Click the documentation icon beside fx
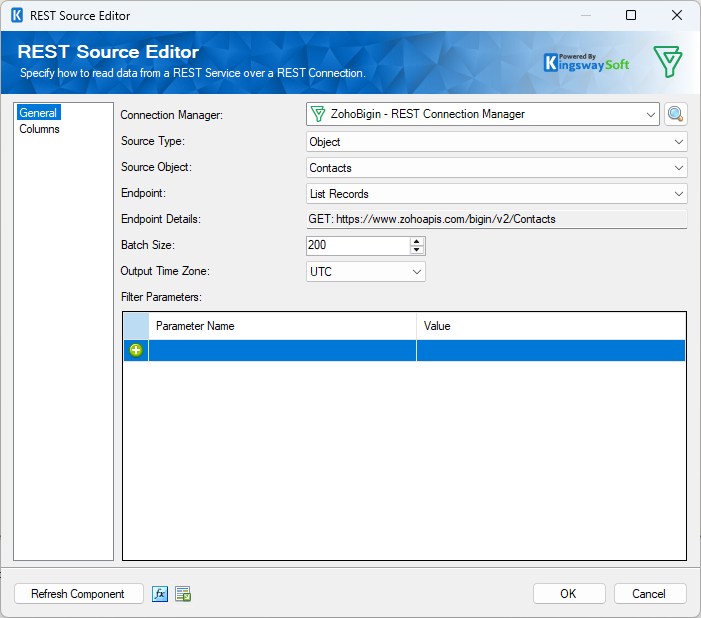The width and height of the screenshot is (701, 618). click(x=183, y=594)
